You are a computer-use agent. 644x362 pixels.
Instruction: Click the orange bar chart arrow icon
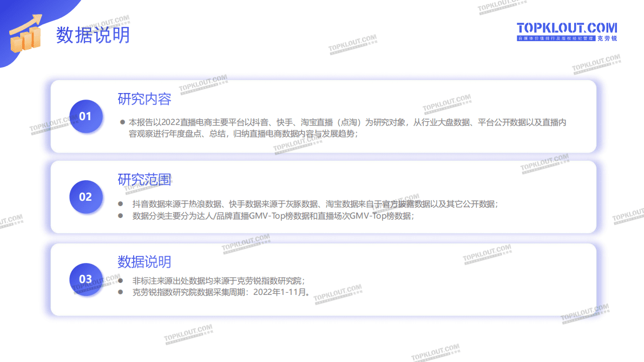coord(26,34)
